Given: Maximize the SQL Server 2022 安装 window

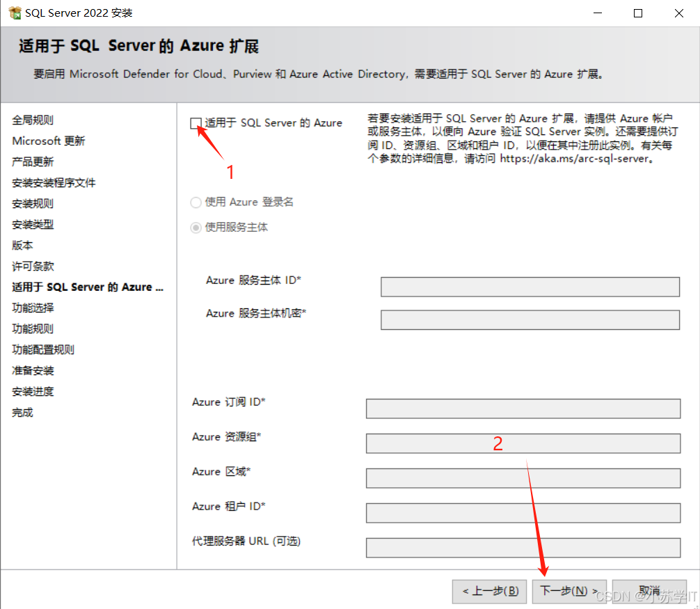Looking at the screenshot, I should click(638, 13).
